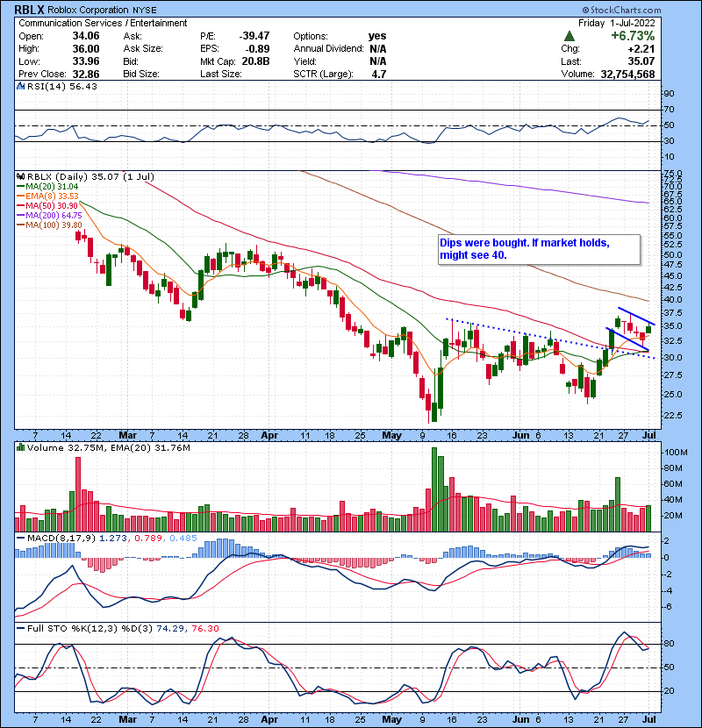Image resolution: width=702 pixels, height=728 pixels.
Task: Click the MA(200) 64.75 legend entry
Action: coord(49,216)
